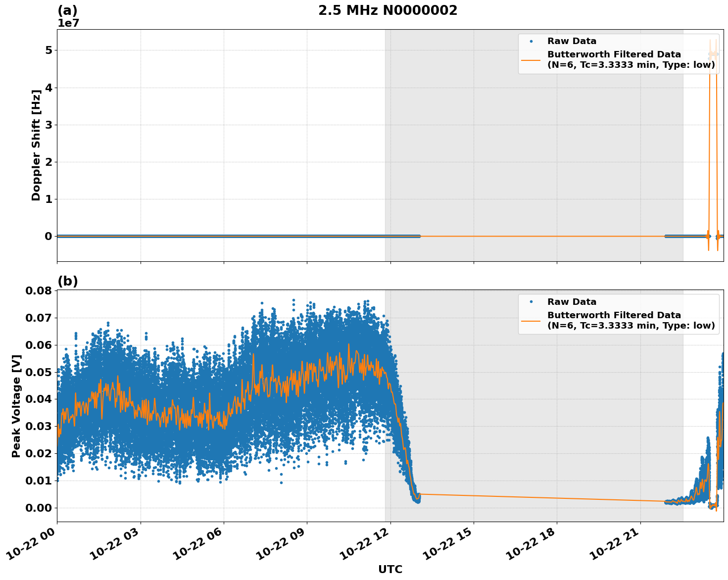Click the subplot label (b)
The height and width of the screenshot is (580, 728).
click(x=67, y=281)
